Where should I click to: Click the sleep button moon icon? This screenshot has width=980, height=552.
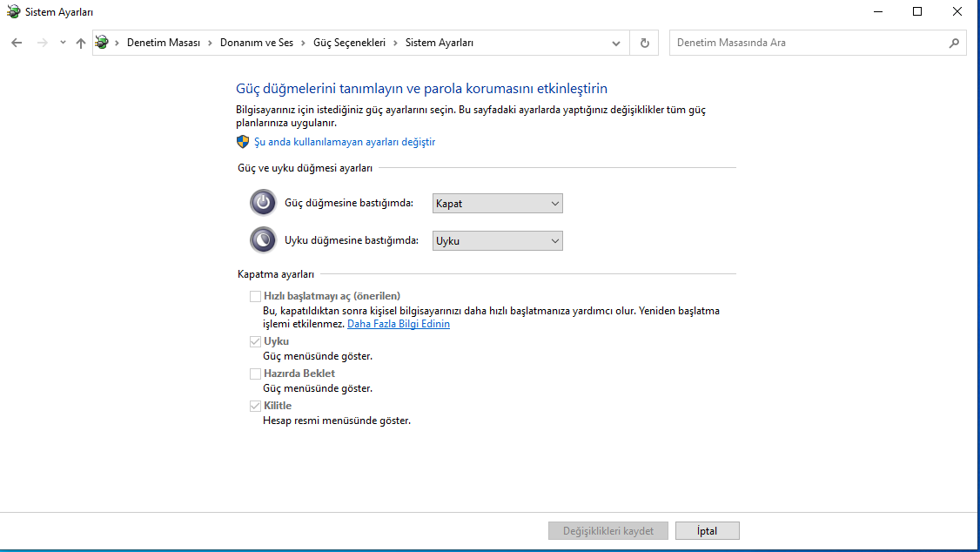pyautogui.click(x=263, y=240)
